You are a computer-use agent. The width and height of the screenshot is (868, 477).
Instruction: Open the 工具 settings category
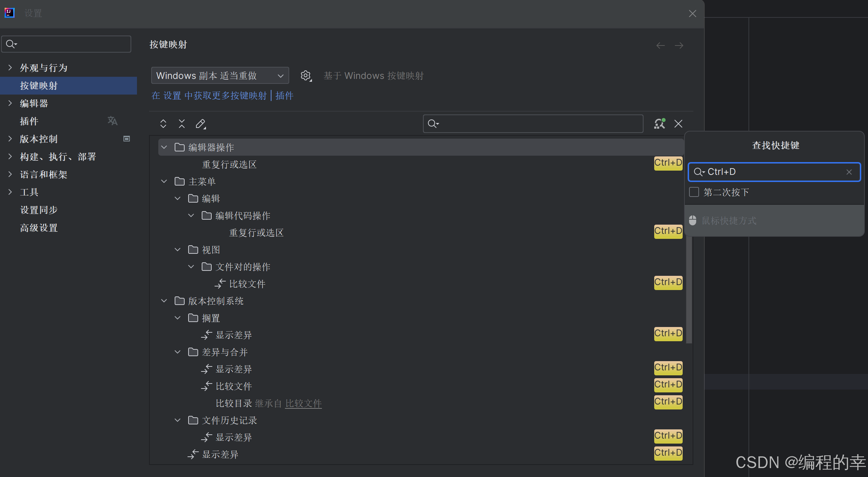coord(29,192)
